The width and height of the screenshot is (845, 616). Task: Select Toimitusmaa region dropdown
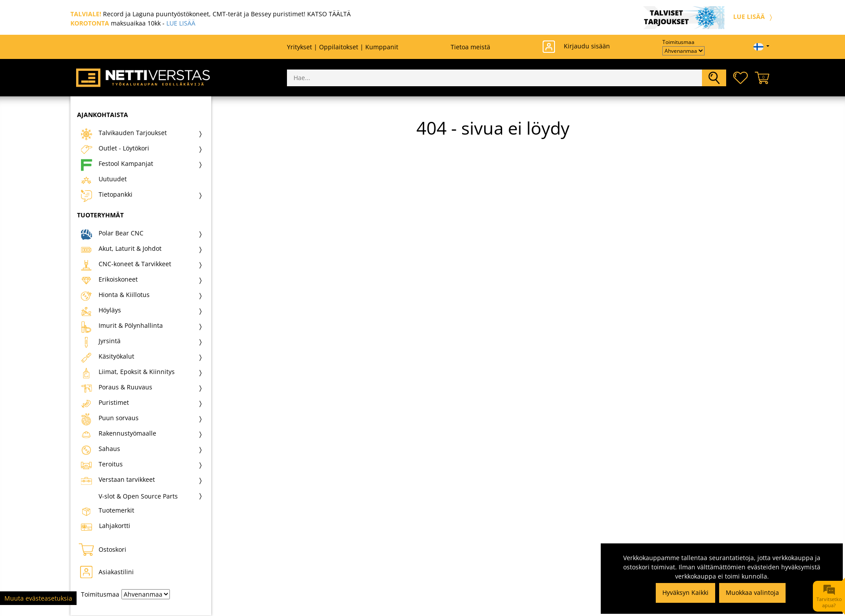682,51
